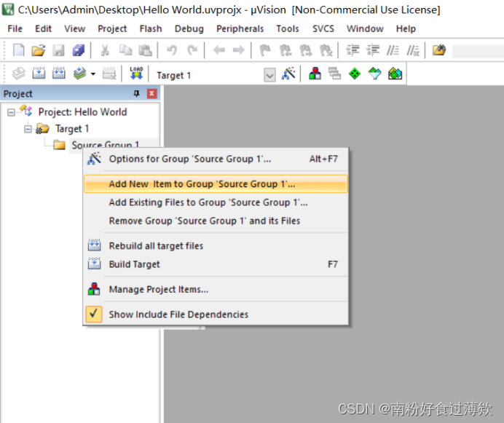Click the Redo arrow icon
The image size is (504, 423).
(x=192, y=50)
